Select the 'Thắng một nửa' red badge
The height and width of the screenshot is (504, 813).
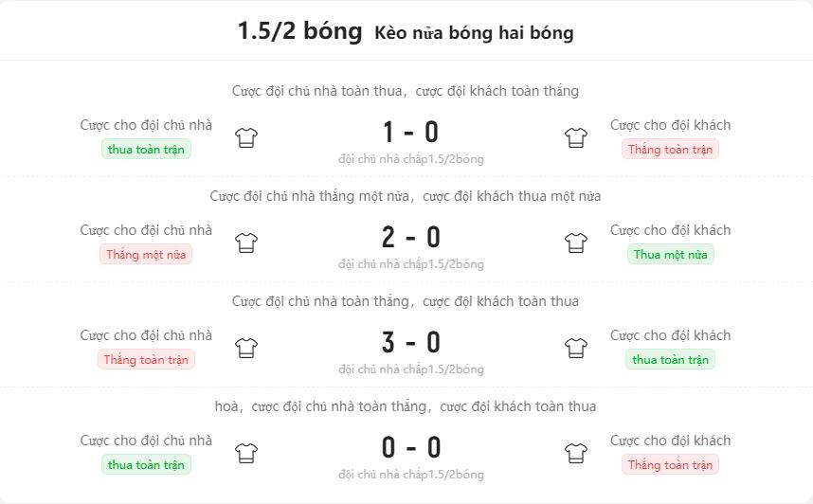(x=146, y=255)
